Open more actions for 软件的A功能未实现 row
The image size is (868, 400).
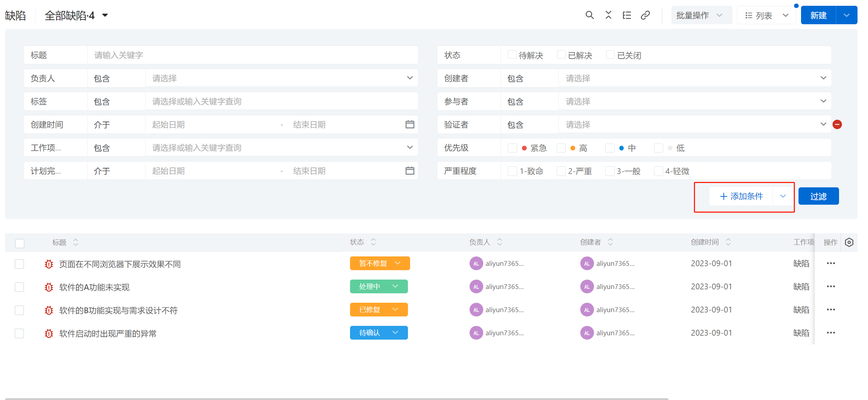pos(831,286)
